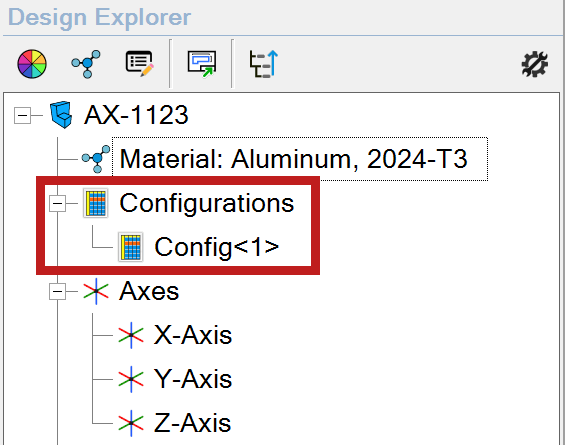Click the Design Explorer panel title
Viewport: 565px width, 445px height.
click(99, 17)
